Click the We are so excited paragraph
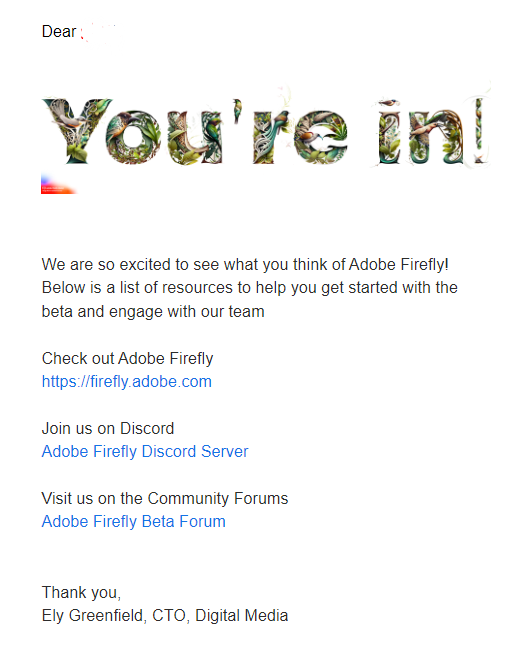Image resolution: width=507 pixels, height=658 pixels. 250,288
